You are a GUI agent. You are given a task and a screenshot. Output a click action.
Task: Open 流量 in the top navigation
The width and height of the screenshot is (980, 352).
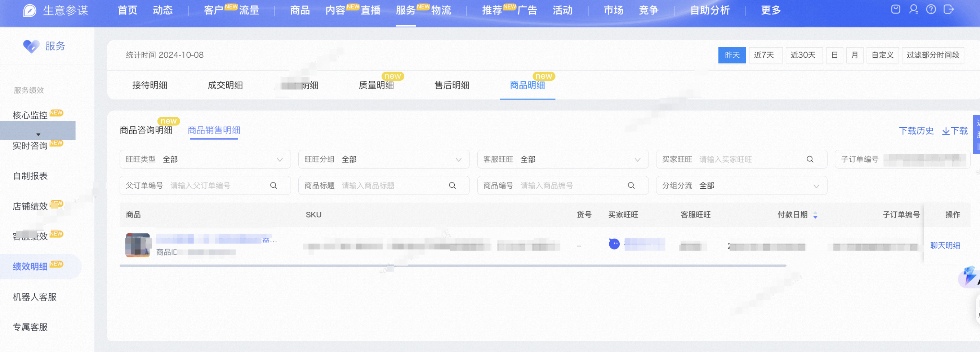coord(249,10)
